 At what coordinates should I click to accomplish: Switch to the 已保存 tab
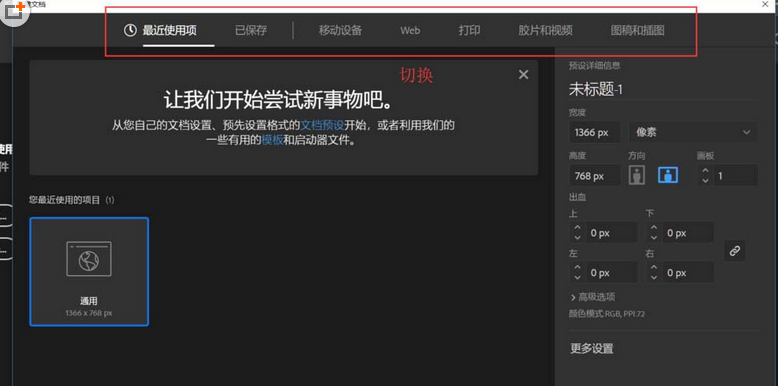[x=251, y=31]
